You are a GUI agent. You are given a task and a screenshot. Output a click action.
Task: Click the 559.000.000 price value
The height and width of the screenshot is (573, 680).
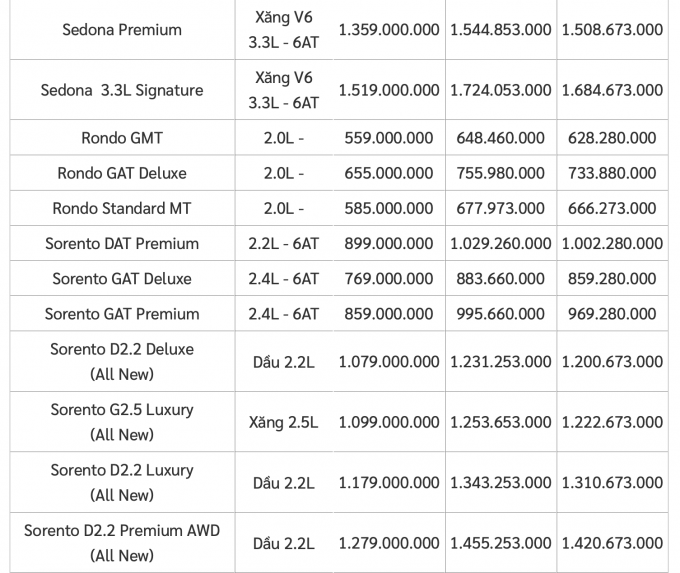coord(389,138)
